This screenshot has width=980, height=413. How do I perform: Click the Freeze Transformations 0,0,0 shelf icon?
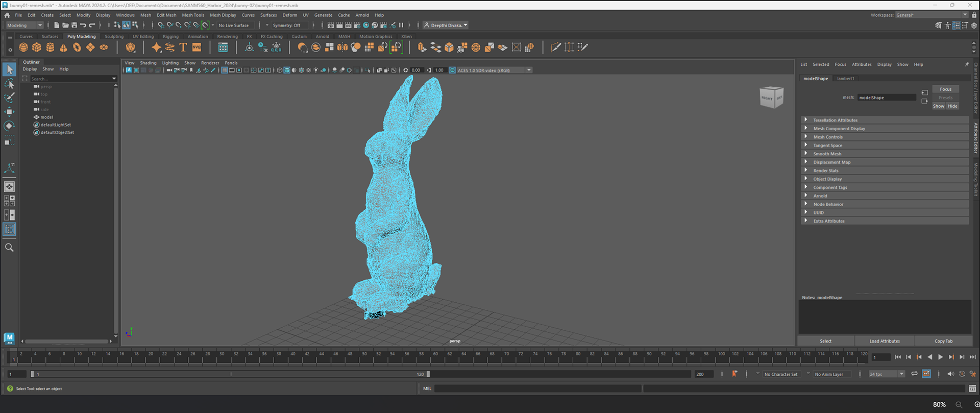[276, 47]
